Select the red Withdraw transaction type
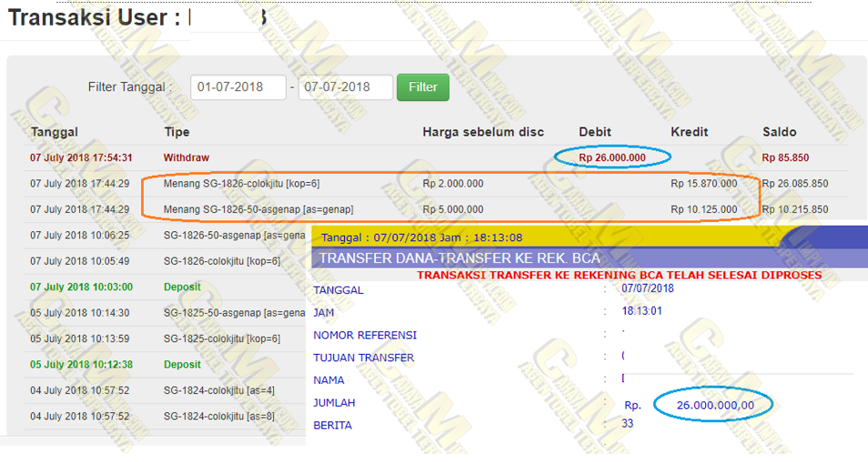 (186, 157)
